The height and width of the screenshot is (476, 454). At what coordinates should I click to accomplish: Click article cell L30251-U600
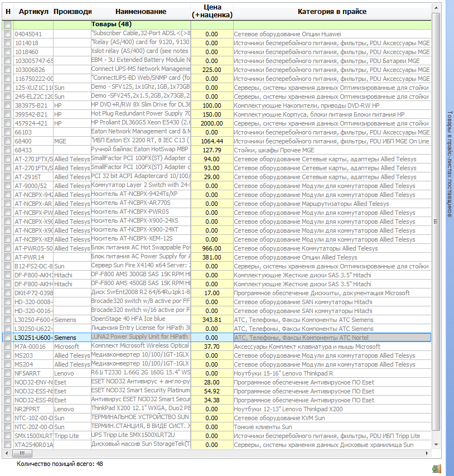tap(33, 338)
